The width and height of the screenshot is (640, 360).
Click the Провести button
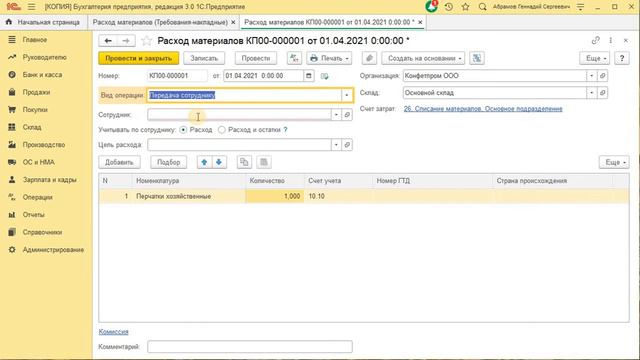(256, 58)
